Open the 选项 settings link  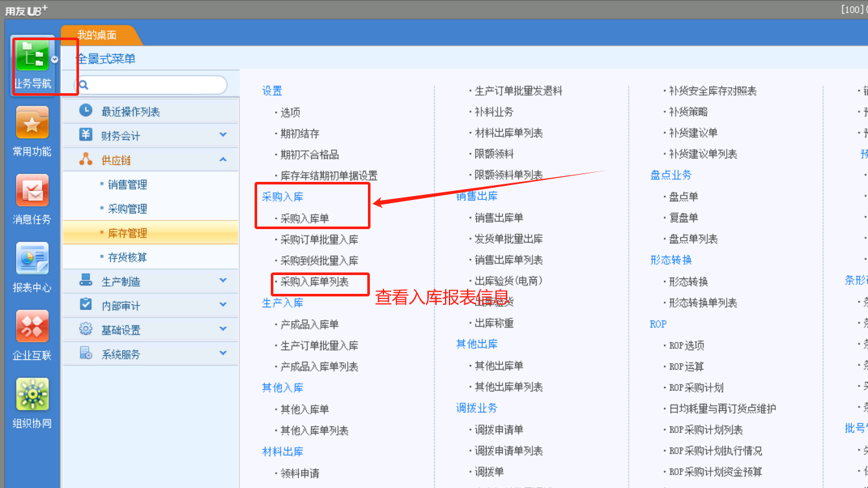(290, 113)
